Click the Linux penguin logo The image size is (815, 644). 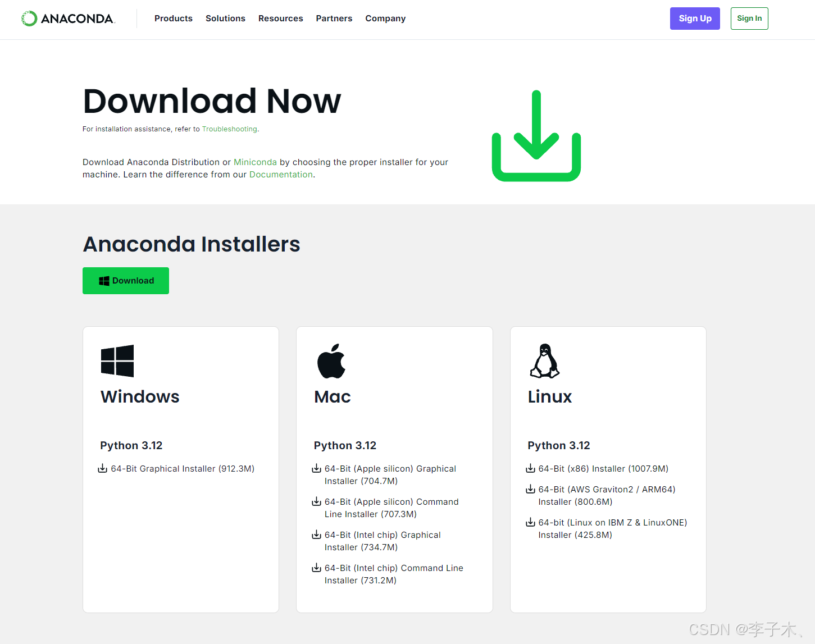click(x=545, y=361)
